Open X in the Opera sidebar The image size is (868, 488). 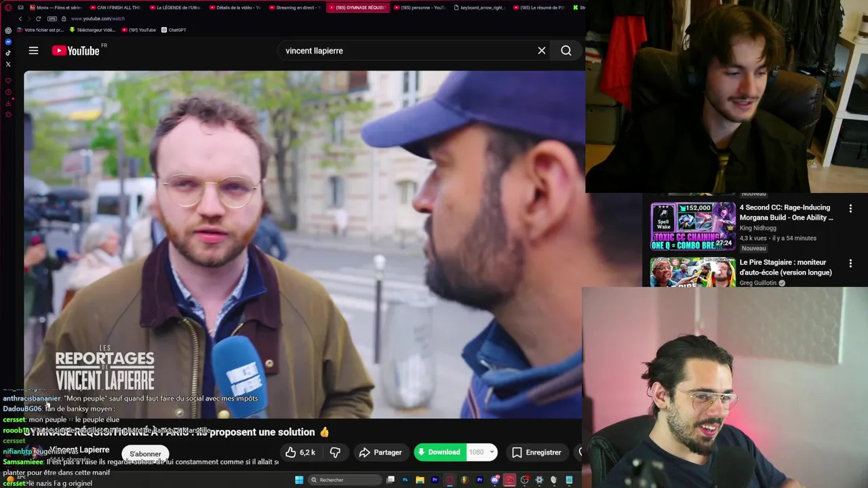pyautogui.click(x=8, y=64)
